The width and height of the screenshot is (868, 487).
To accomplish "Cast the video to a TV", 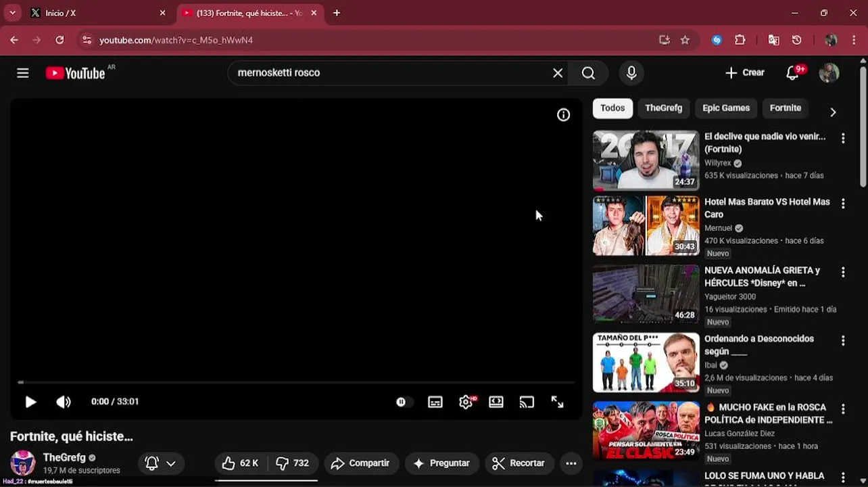I will tap(527, 402).
